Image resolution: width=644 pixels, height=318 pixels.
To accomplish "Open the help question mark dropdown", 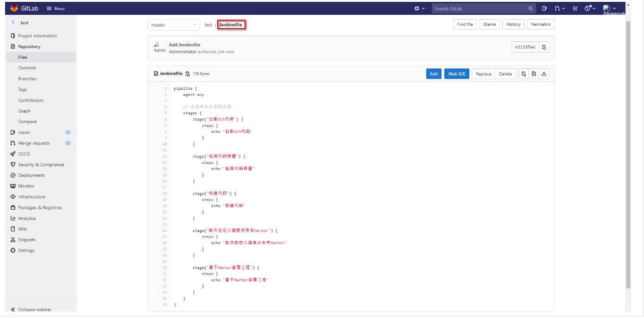I will coord(589,8).
